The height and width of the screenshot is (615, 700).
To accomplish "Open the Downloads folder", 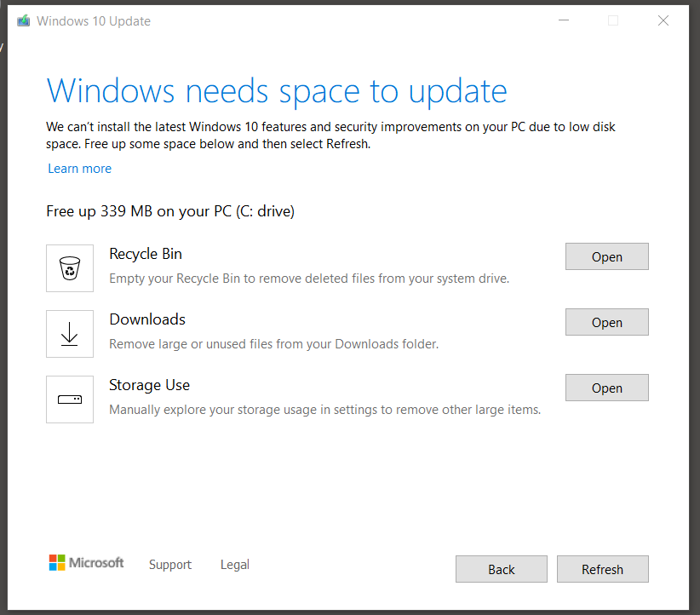I will coord(606,322).
